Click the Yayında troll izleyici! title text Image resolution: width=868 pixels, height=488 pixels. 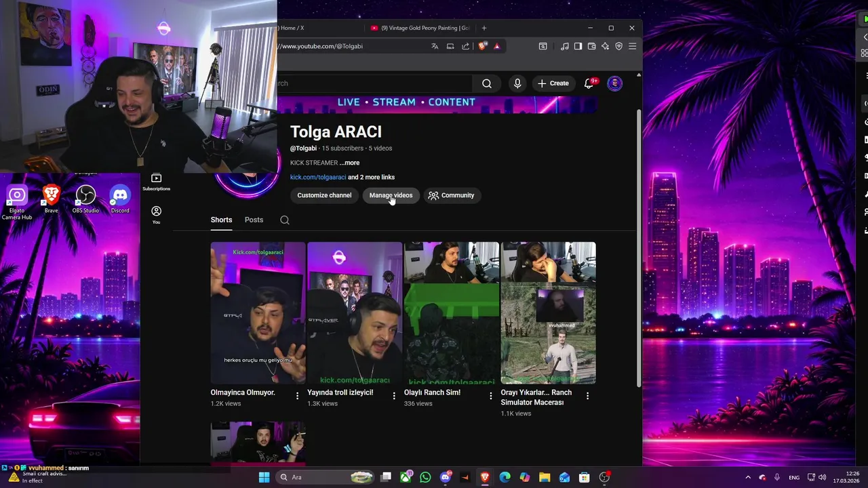click(340, 392)
